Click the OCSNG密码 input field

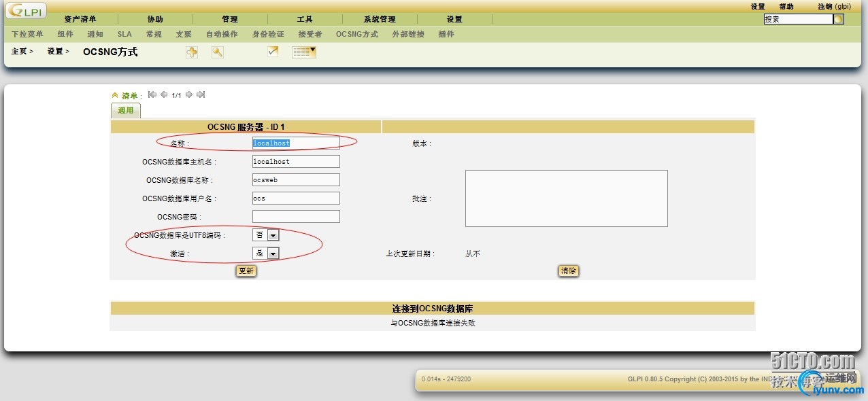click(296, 216)
